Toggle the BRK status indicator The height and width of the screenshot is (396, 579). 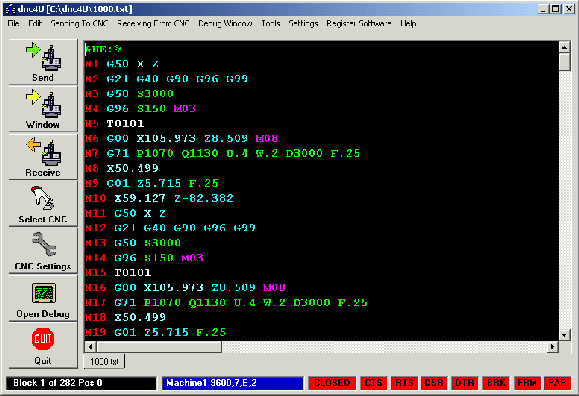click(496, 383)
